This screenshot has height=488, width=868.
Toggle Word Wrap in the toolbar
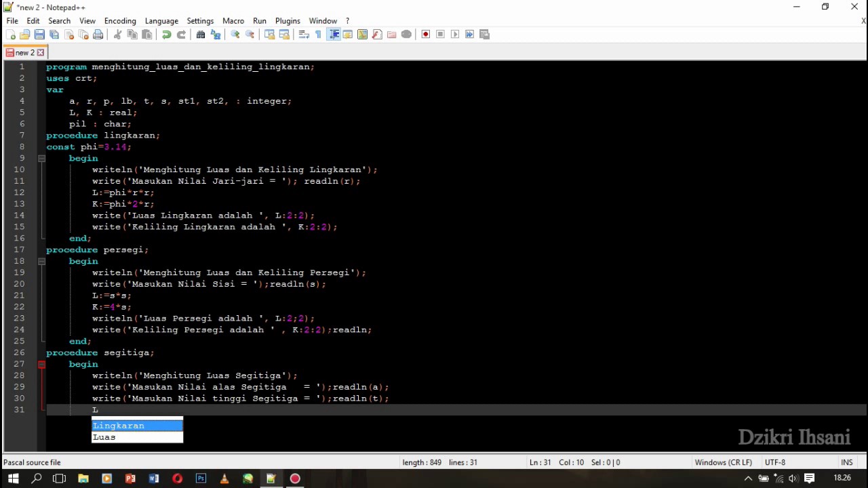click(x=304, y=35)
